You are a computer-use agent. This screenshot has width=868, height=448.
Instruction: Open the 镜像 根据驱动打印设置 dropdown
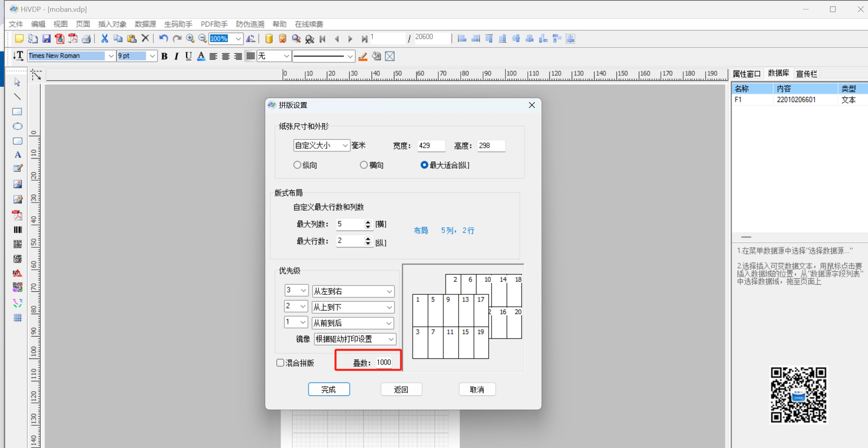[x=355, y=339]
